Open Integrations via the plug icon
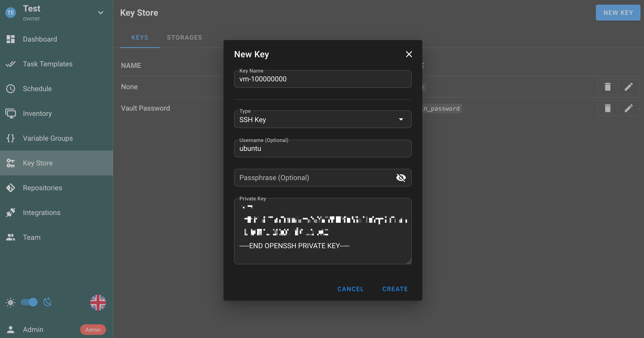 click(x=11, y=213)
